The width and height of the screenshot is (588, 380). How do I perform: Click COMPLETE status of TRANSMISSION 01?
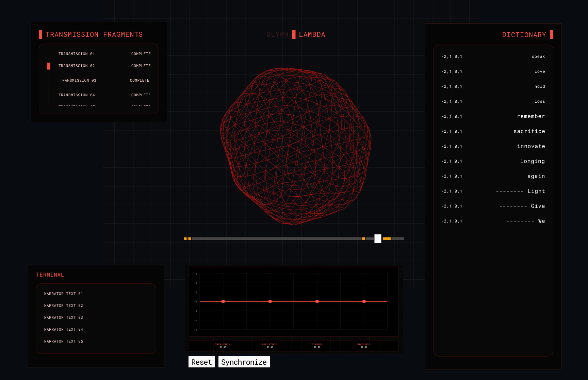tap(141, 54)
